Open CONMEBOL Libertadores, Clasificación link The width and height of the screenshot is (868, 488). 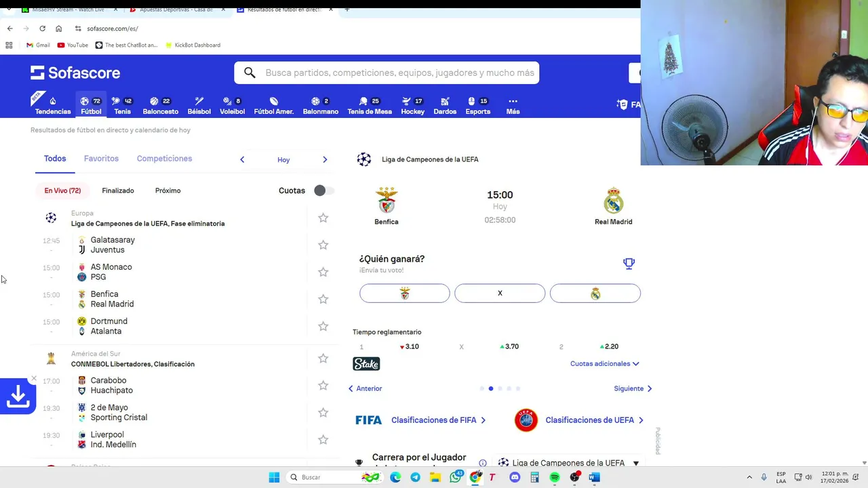(133, 364)
